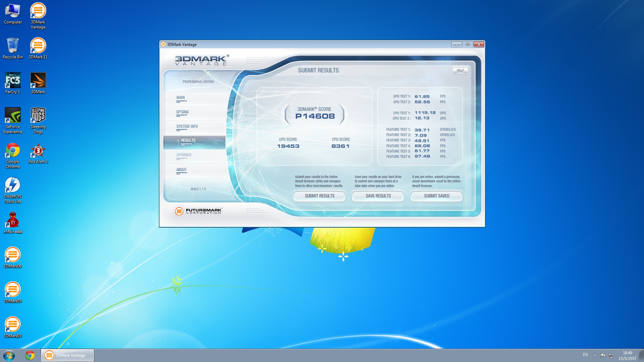Go to the SYSTEM INFO section

tap(187, 127)
